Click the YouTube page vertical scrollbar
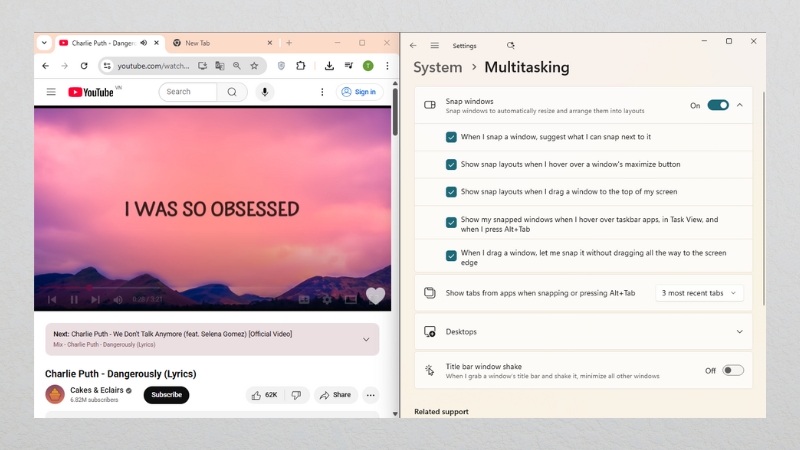Screen dimensions: 800x450 pyautogui.click(x=395, y=112)
